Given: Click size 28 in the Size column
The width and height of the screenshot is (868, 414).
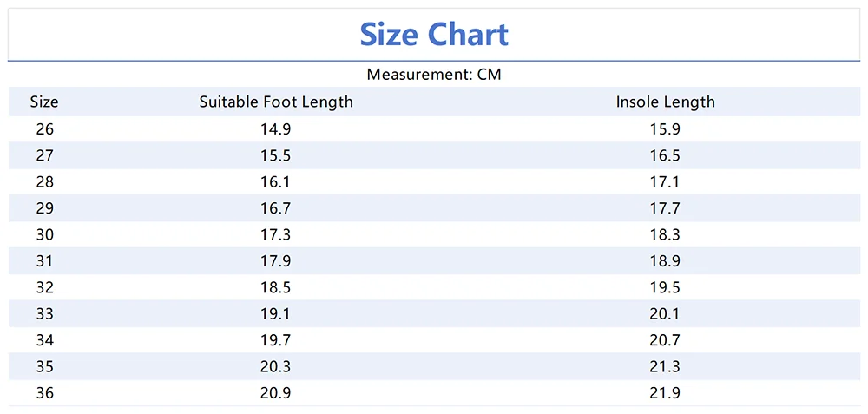Looking at the screenshot, I should click(x=44, y=182).
